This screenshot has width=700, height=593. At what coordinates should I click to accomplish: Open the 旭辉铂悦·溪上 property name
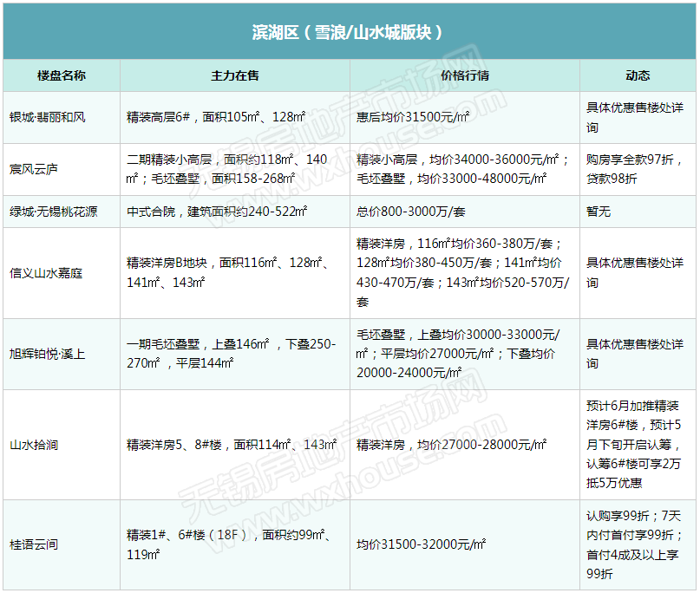[48, 354]
